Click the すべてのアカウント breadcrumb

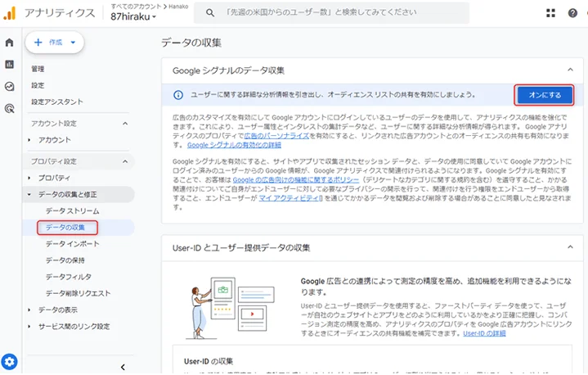[x=136, y=7]
